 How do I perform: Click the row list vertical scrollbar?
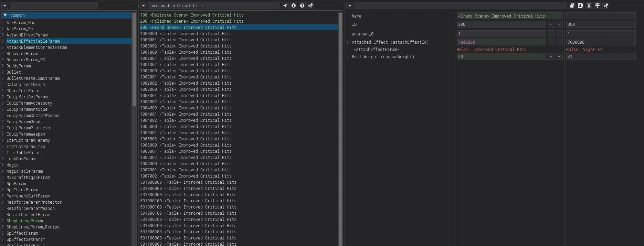click(x=340, y=103)
